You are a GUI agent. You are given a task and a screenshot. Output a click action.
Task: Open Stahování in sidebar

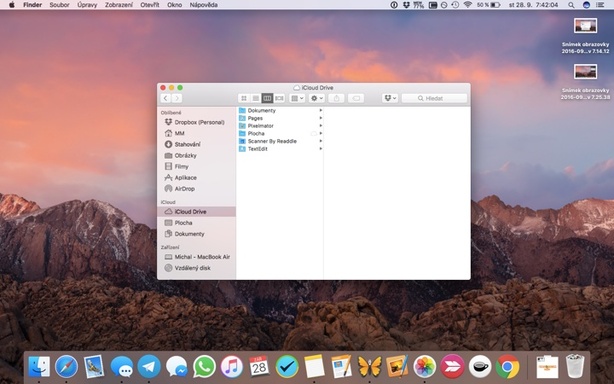(x=196, y=144)
